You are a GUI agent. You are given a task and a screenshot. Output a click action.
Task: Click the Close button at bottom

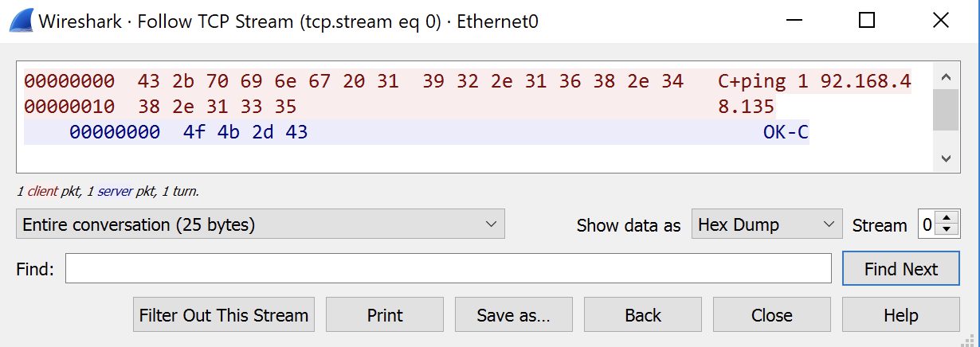[772, 315]
